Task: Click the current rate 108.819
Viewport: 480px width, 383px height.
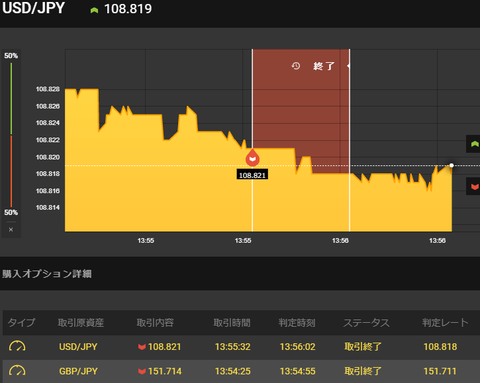Action: point(128,9)
